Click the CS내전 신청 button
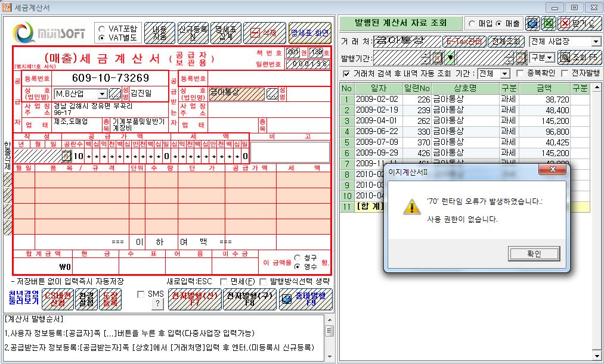This screenshot has width=604, height=364. pyautogui.click(x=58, y=299)
